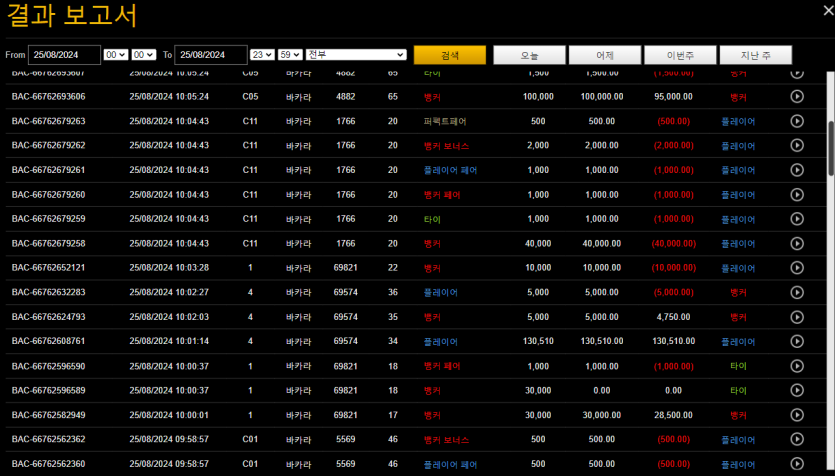Focus the To date input field
The height and width of the screenshot is (476, 835).
pos(211,55)
